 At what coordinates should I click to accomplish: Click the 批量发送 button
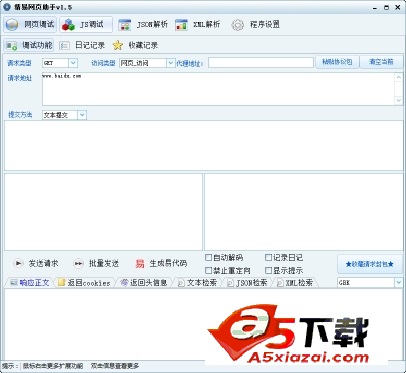pyautogui.click(x=96, y=263)
